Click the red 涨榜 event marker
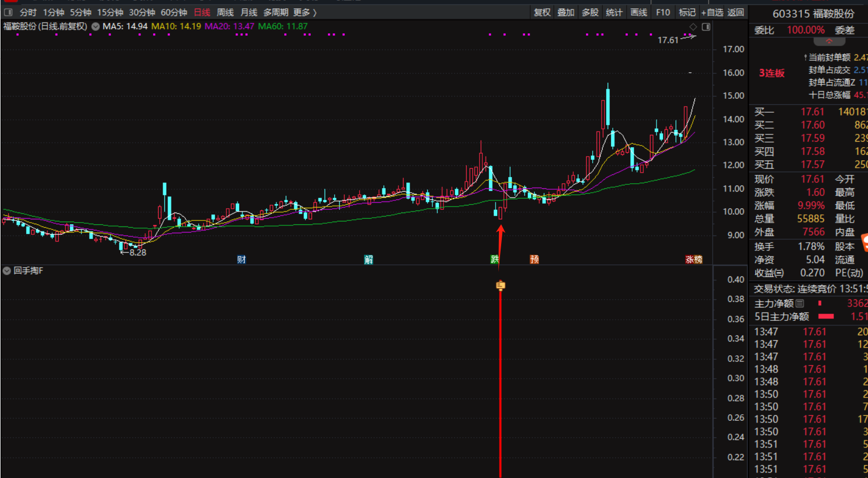Screen dimensions: 868x478 tap(694, 259)
